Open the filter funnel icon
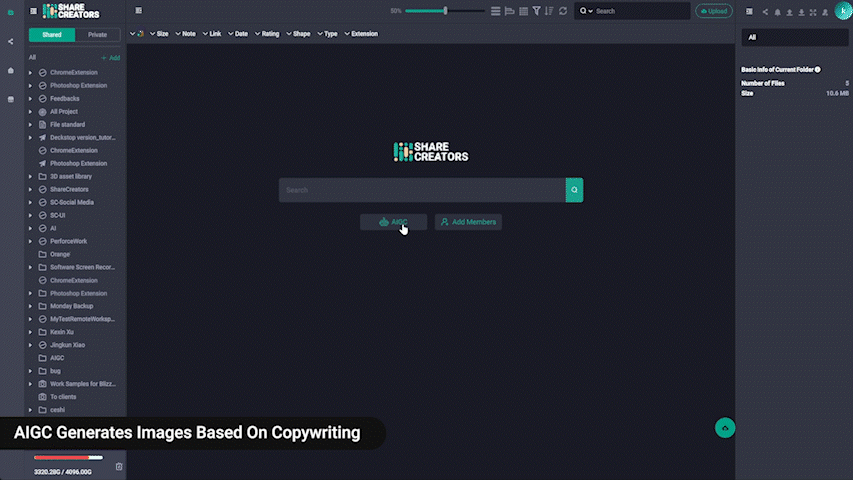 tap(536, 11)
